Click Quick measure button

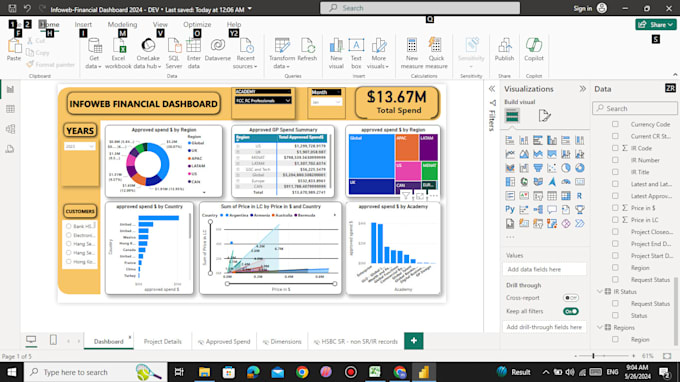pyautogui.click(x=436, y=53)
